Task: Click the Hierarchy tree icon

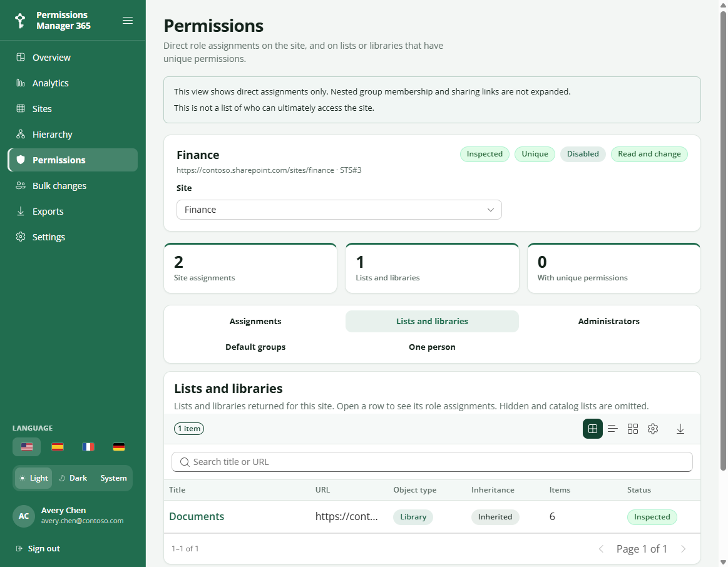Action: pyautogui.click(x=21, y=134)
